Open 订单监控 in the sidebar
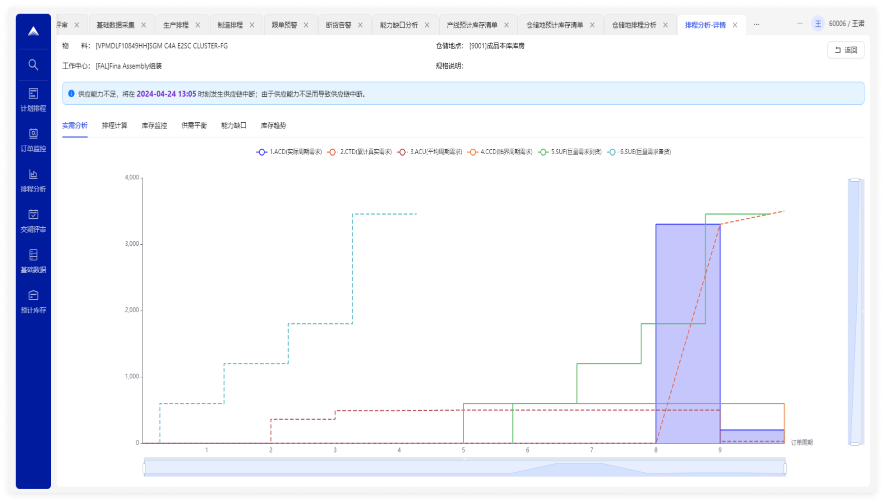 (33, 140)
